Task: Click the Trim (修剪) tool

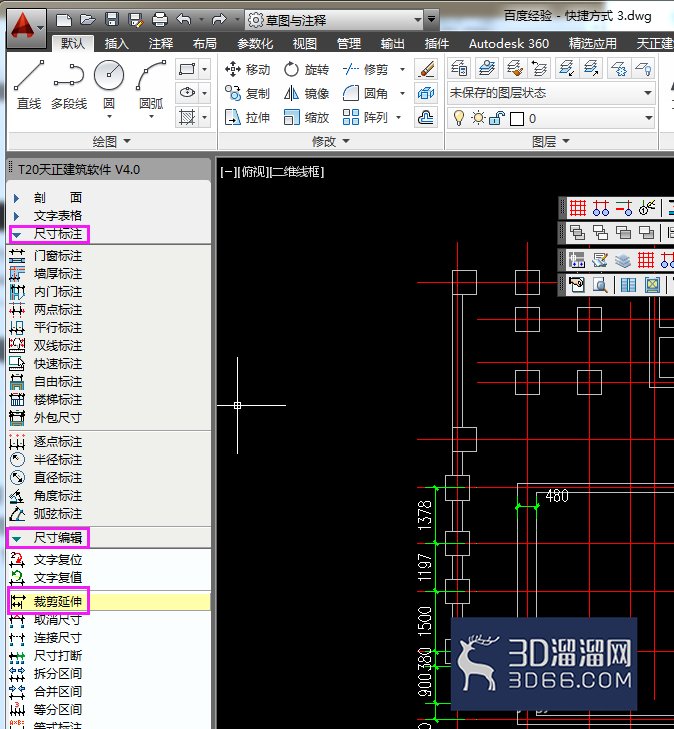Action: click(x=365, y=69)
